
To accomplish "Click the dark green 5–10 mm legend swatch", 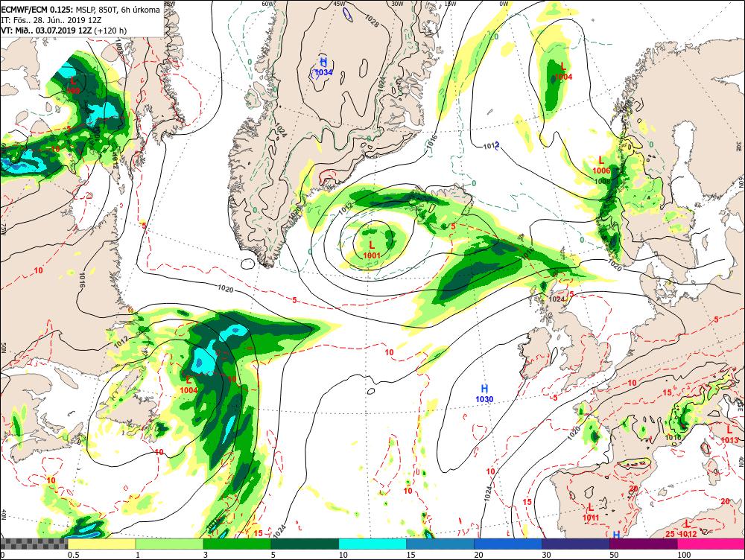I will (x=305, y=544).
